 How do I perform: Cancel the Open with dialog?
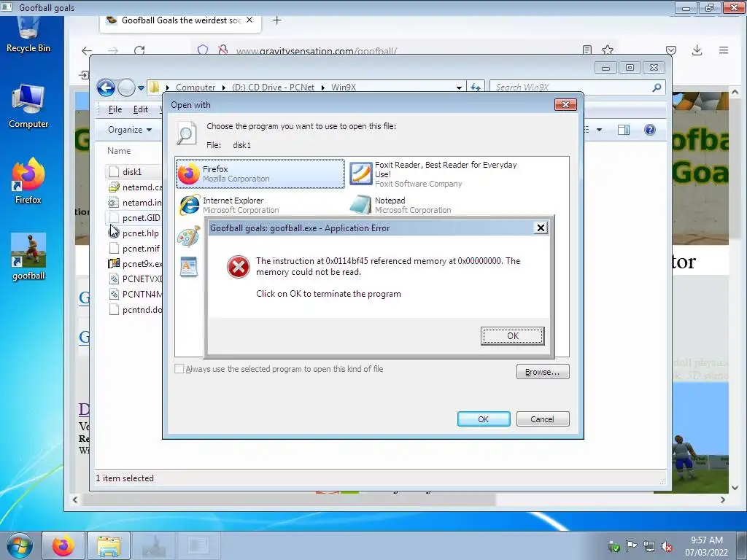pyautogui.click(x=543, y=419)
